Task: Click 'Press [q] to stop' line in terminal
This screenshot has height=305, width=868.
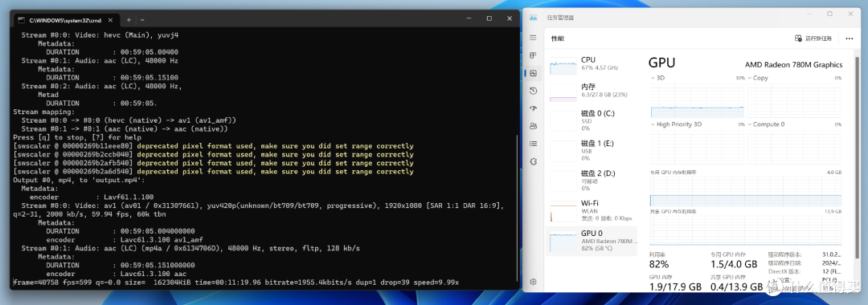Action: tap(77, 137)
